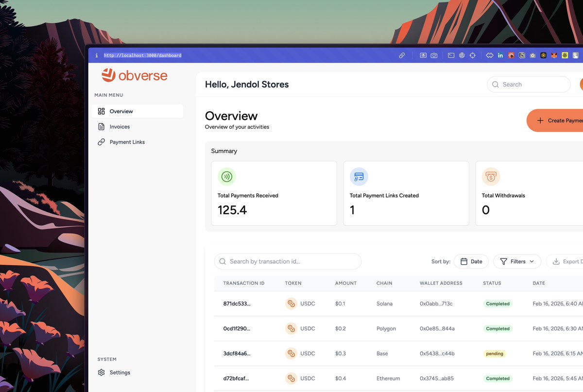The height and width of the screenshot is (392, 583).
Task: Click the globe icon in browser toolbar
Action: pos(462,56)
